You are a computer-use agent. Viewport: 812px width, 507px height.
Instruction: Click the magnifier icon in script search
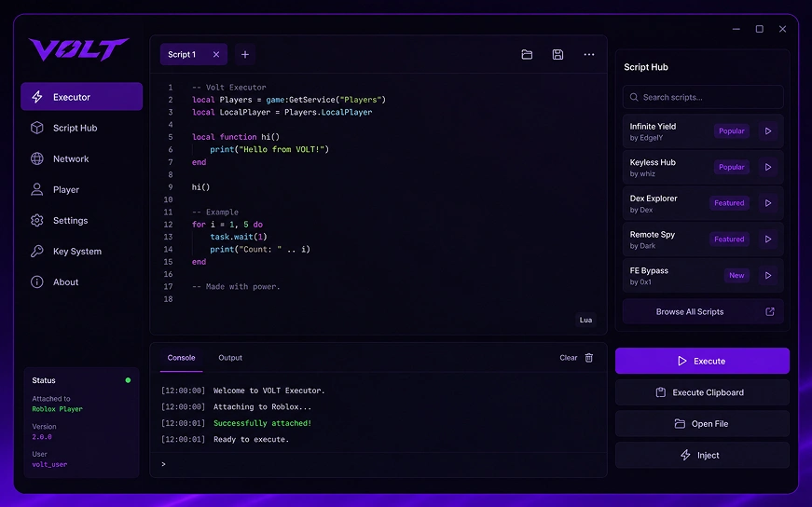[x=634, y=97]
